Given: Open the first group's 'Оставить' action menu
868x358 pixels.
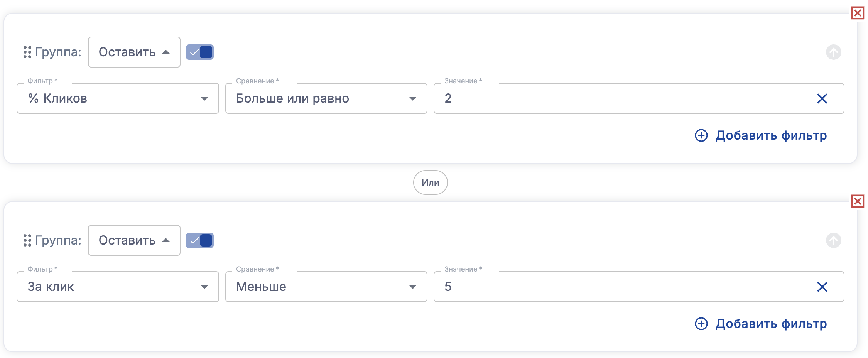Looking at the screenshot, I should 134,52.
